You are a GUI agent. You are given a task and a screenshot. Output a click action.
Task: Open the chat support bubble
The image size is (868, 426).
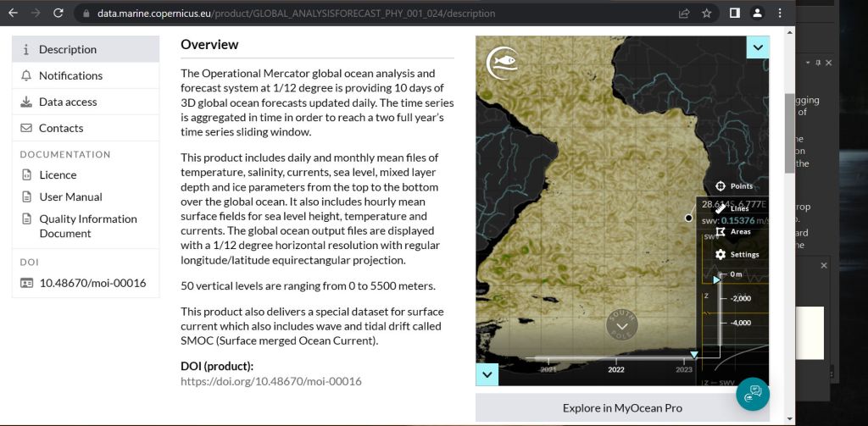coord(752,394)
